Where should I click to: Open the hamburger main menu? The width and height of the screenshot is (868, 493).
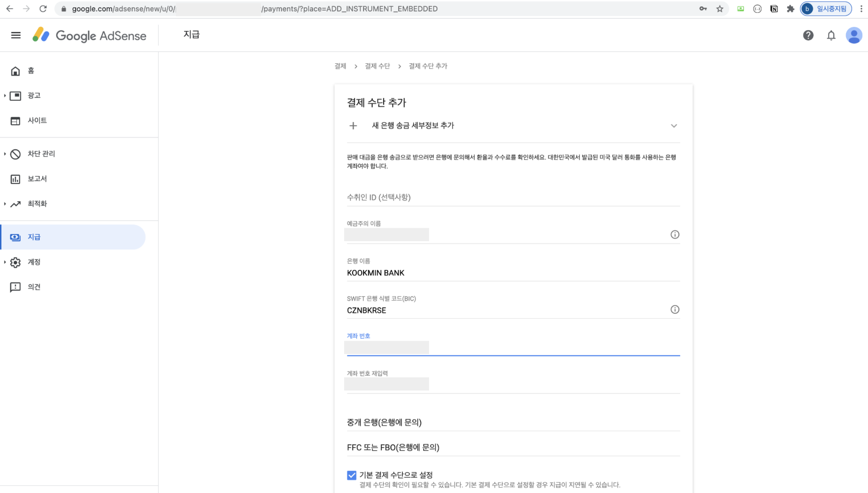[x=15, y=35]
